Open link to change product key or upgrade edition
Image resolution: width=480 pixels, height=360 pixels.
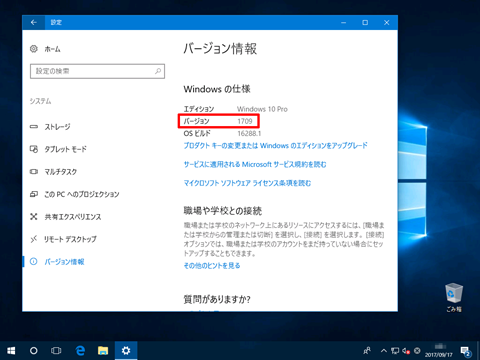[275, 146]
